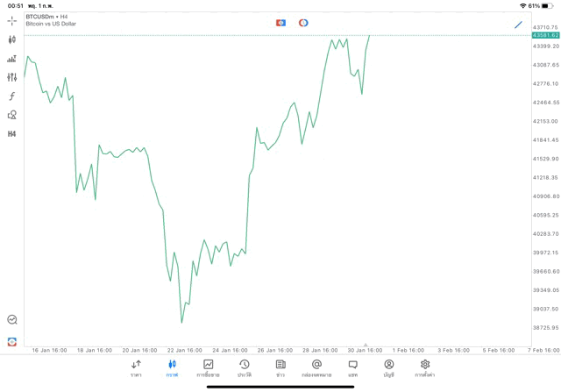
Task: Tap the clock-chart icon at lower left
Action: tap(12, 320)
